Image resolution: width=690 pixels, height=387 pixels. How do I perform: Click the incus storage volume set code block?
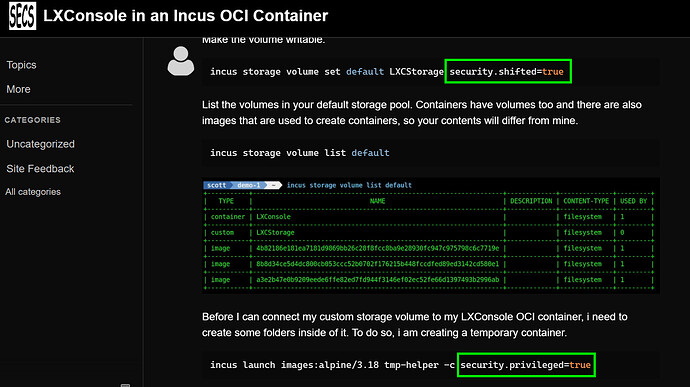[x=430, y=71]
